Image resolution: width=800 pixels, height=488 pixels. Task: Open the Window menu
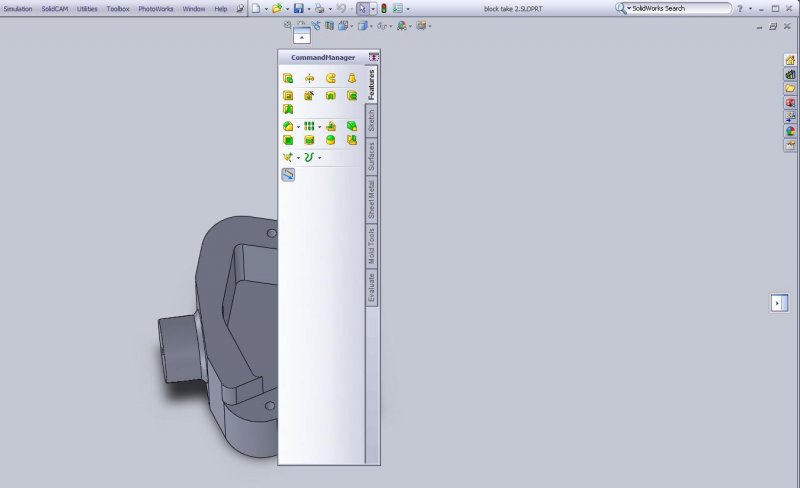(194, 9)
